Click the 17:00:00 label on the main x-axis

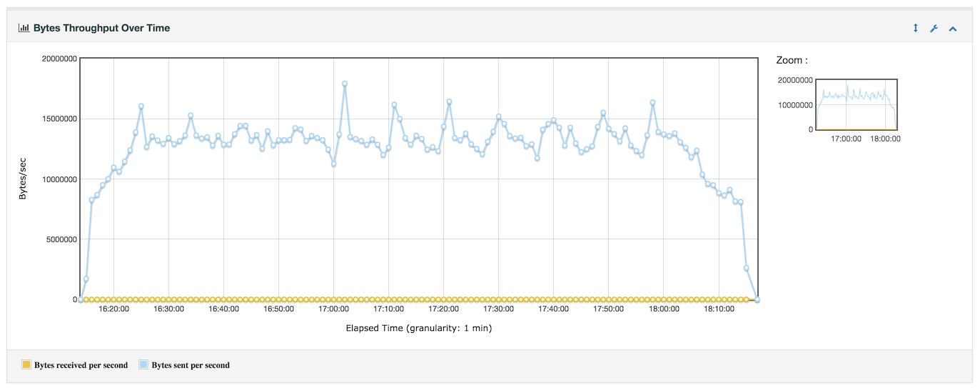pos(333,309)
